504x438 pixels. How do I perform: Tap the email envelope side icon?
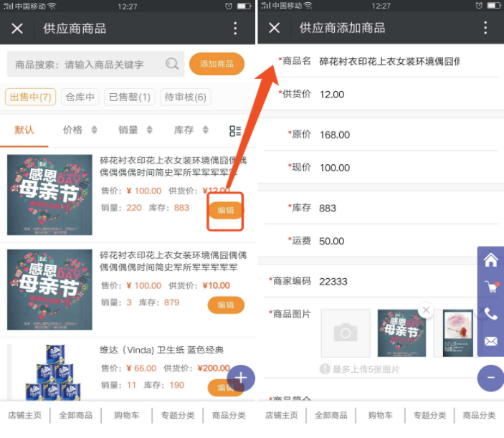tap(490, 341)
